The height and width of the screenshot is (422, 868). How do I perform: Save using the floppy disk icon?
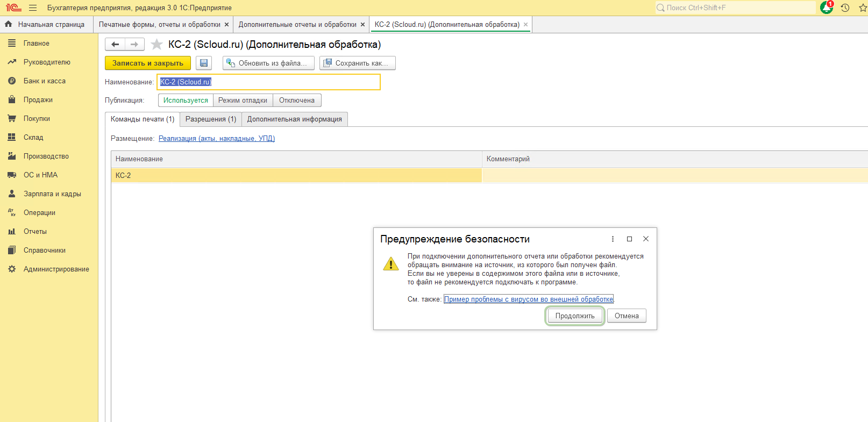[x=204, y=63]
